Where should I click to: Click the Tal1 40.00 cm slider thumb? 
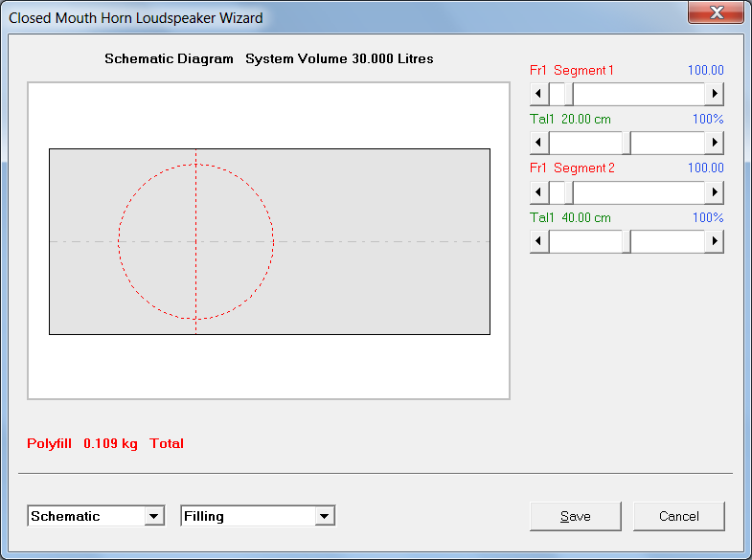click(627, 241)
